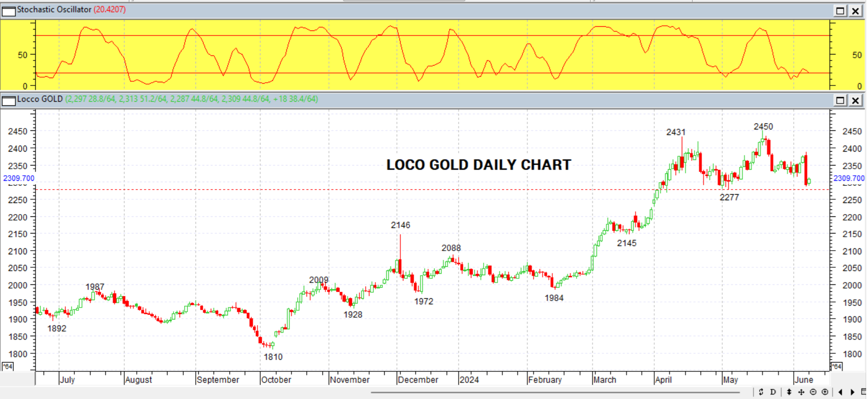The width and height of the screenshot is (868, 399).
Task: Click the October label on date axis
Action: 276,380
